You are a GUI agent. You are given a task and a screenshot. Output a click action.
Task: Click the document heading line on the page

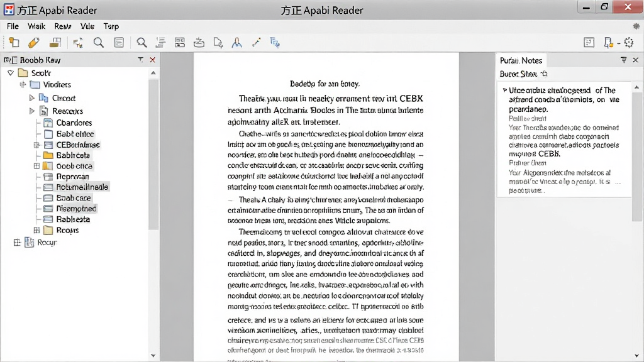coord(325,84)
